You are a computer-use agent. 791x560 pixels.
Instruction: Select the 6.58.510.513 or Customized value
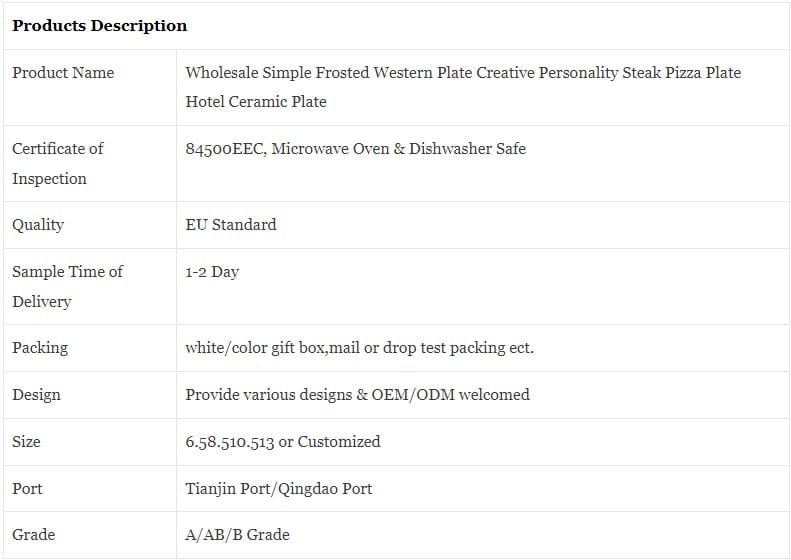(282, 442)
